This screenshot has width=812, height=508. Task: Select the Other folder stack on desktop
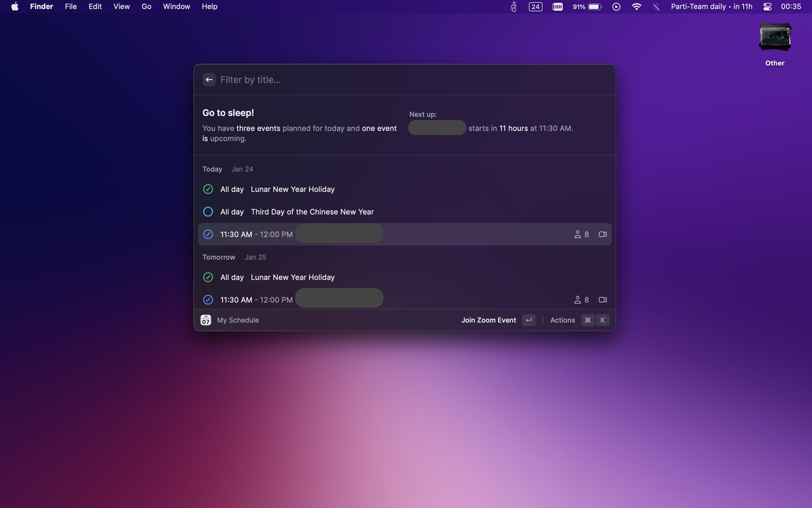tap(775, 38)
